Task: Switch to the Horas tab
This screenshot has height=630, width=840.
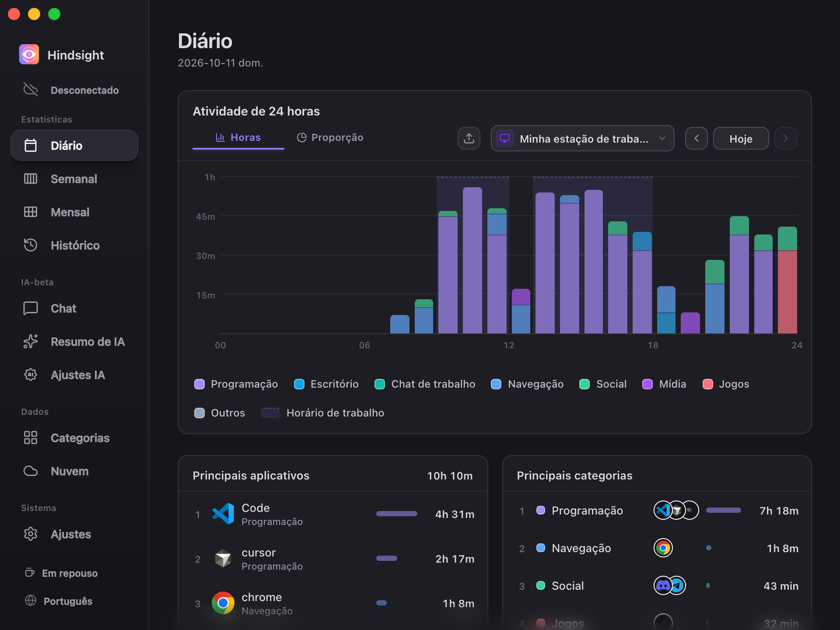Action: click(x=238, y=137)
